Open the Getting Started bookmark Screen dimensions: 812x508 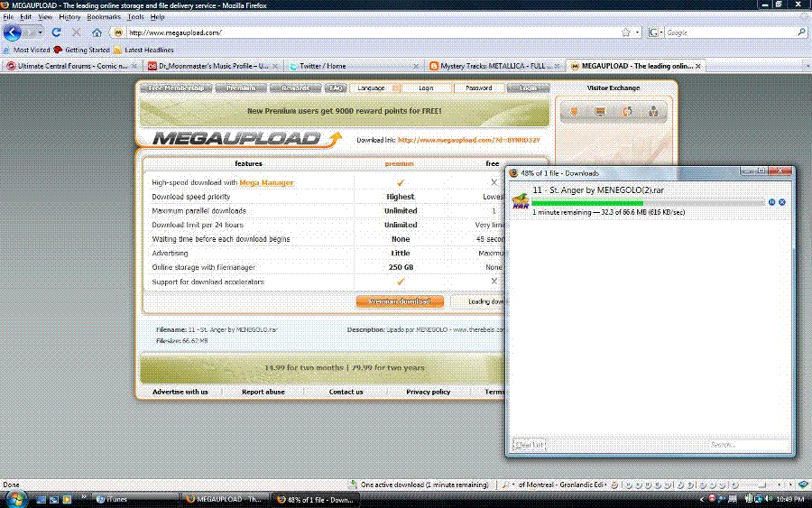pos(82,50)
